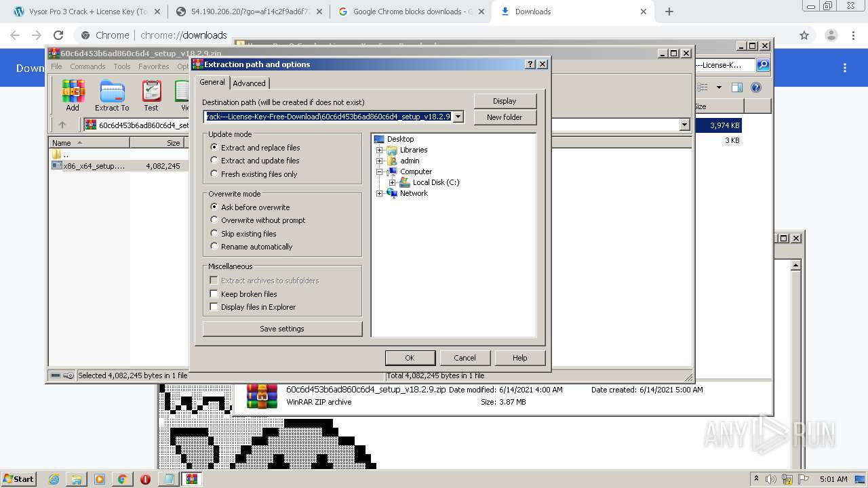Switch to Google Chrome blocks downloads tab
Viewport: 868px width, 488px height.
click(x=411, y=12)
